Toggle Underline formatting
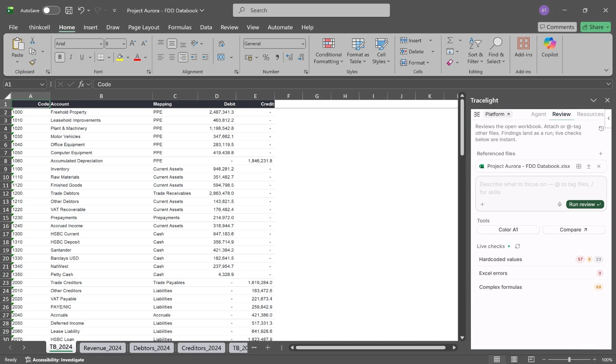Image resolution: width=616 pixels, height=364 pixels. pos(82,57)
